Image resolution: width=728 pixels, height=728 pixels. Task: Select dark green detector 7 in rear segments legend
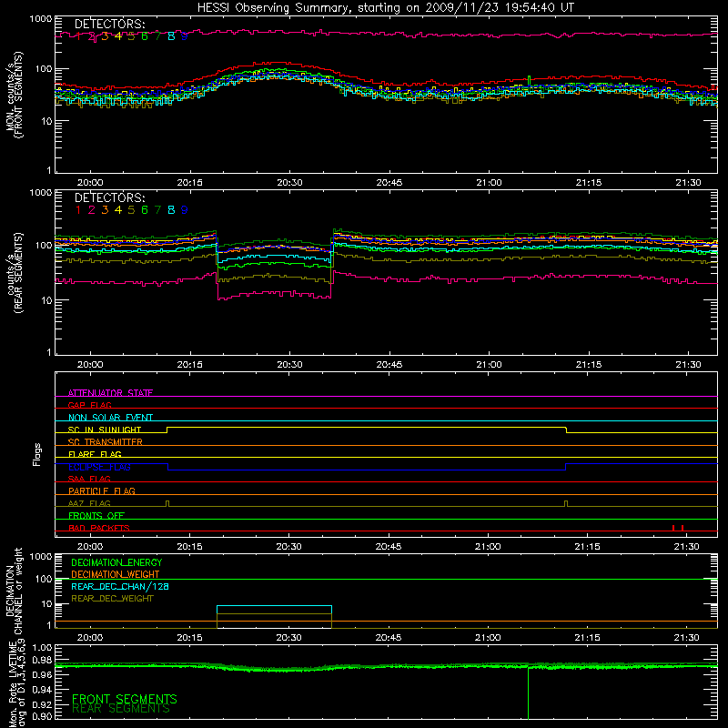157,210
